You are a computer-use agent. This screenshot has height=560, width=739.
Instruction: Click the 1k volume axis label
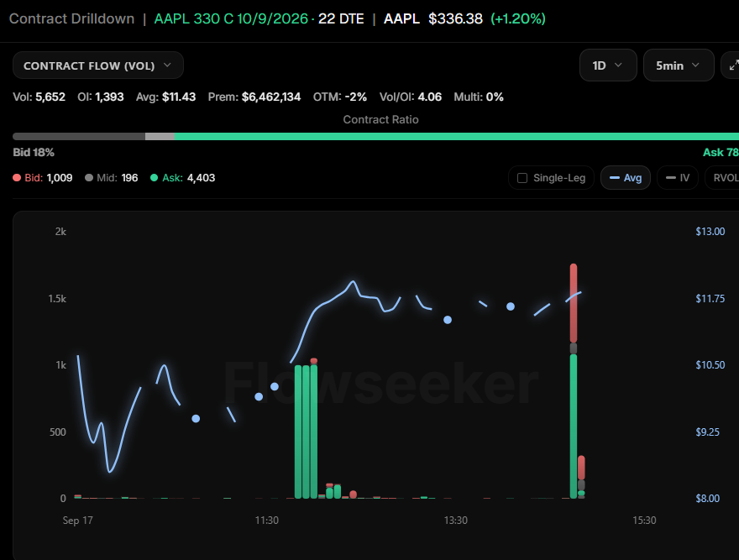click(x=61, y=365)
